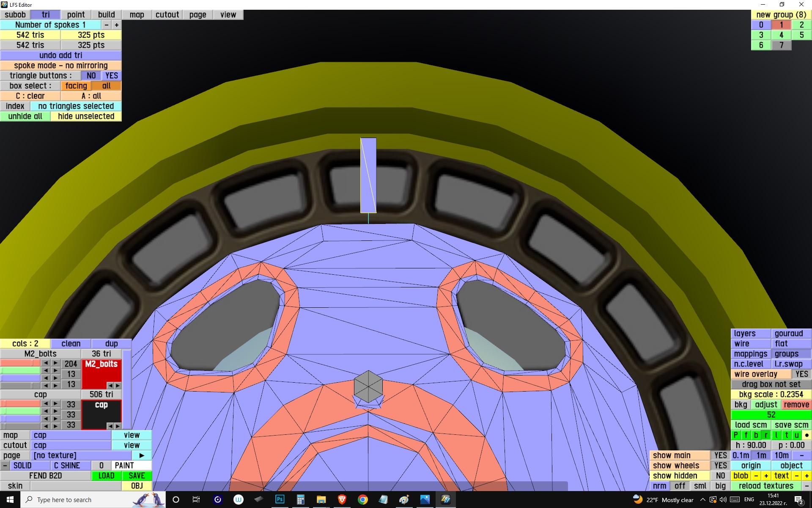Click next-material arrow on the cap swatch

pyautogui.click(x=118, y=426)
